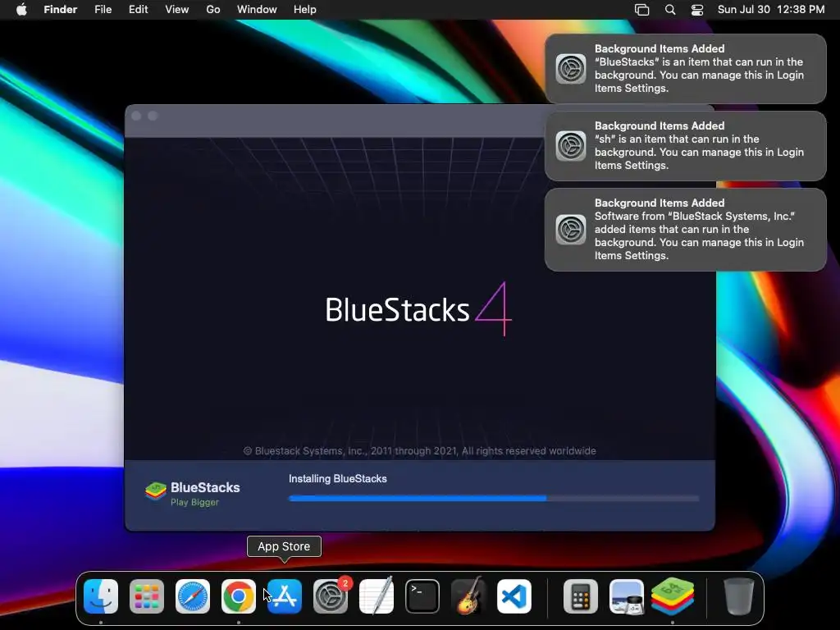Click the BlueStacks installer dock icon

673,596
